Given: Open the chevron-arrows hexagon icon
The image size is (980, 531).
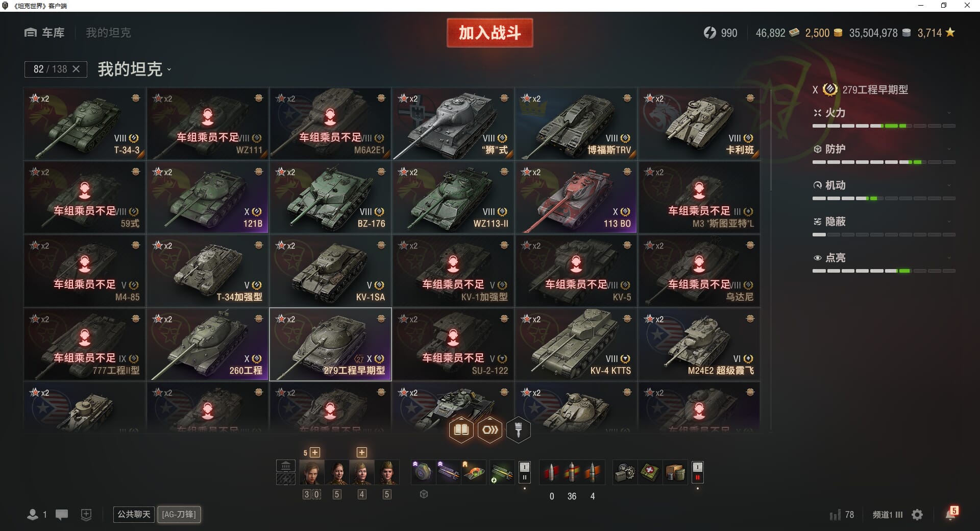Looking at the screenshot, I should click(x=490, y=430).
